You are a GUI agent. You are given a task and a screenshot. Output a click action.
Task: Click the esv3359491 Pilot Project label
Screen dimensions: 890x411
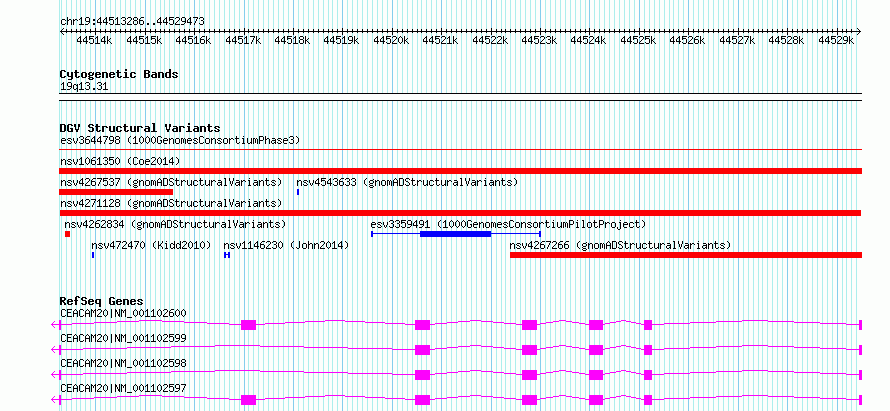pos(508,224)
